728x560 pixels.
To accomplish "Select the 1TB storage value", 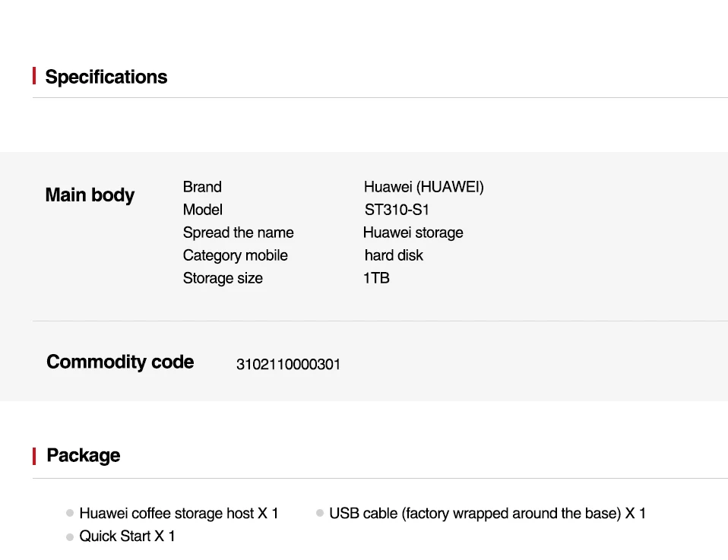I will point(376,278).
